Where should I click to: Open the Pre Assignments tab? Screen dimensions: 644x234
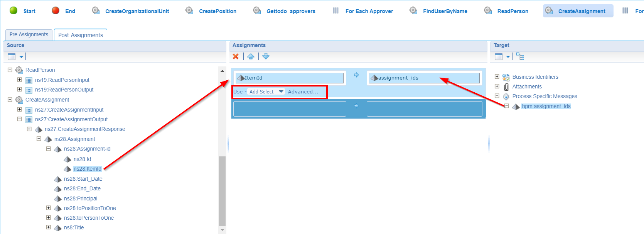29,34
